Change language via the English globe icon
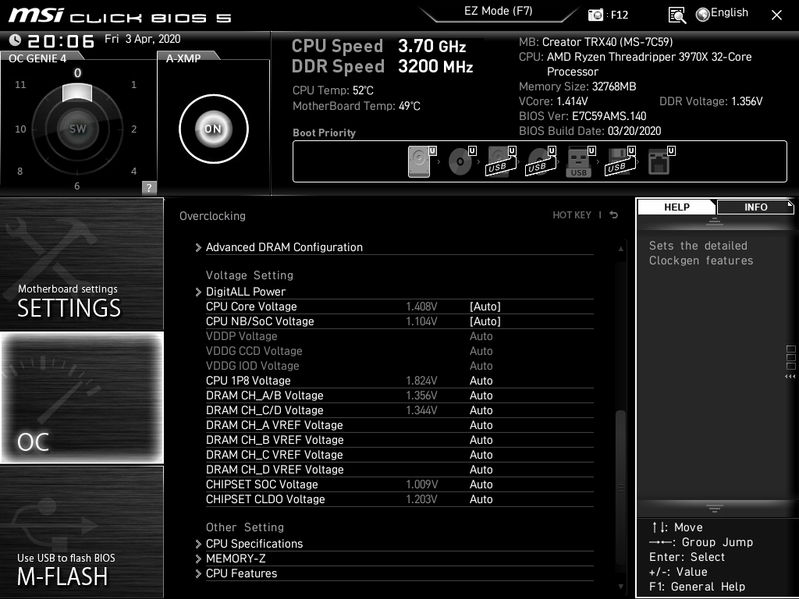Viewport: 799px width, 599px height. point(722,14)
